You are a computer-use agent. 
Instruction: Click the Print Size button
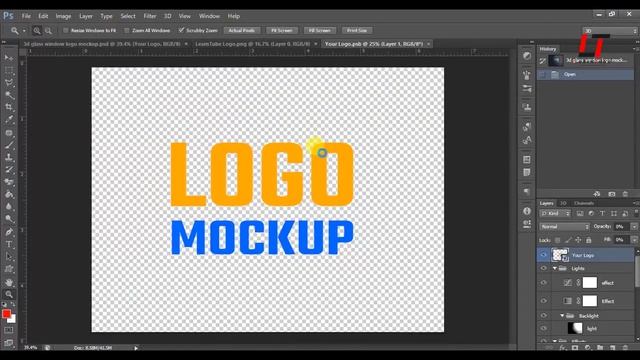click(357, 30)
